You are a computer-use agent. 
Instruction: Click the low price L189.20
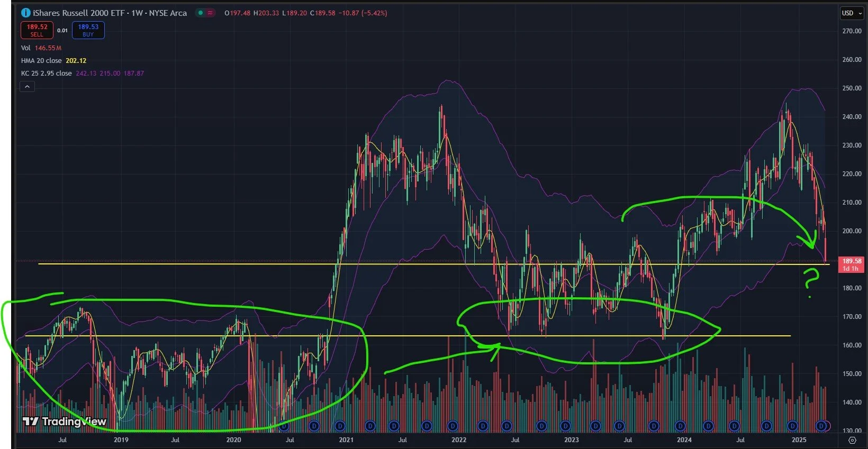tap(294, 13)
